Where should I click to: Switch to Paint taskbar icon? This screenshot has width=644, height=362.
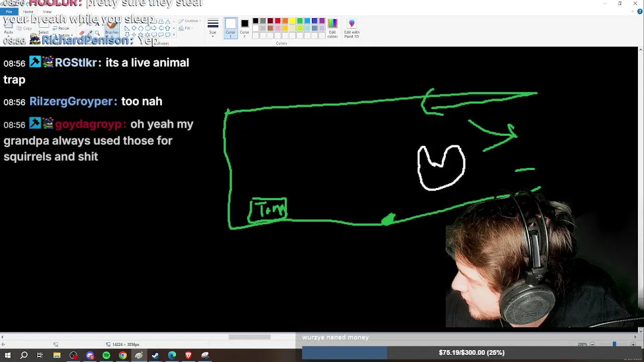click(x=139, y=355)
